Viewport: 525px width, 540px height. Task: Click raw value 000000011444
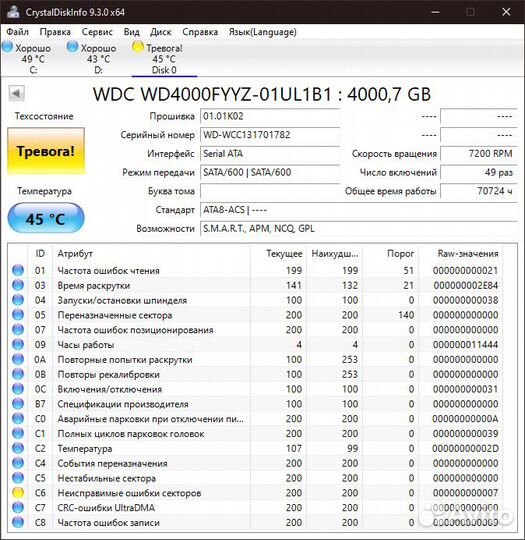click(465, 344)
